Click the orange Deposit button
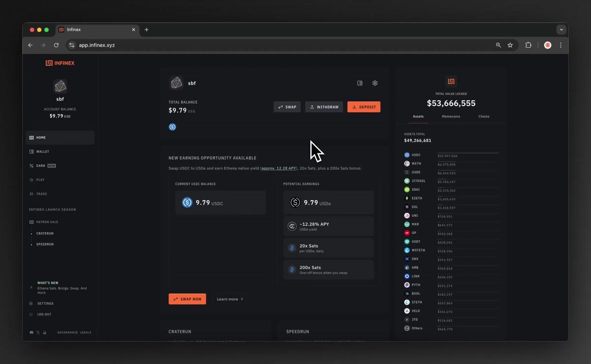This screenshot has height=364, width=591. pos(364,107)
